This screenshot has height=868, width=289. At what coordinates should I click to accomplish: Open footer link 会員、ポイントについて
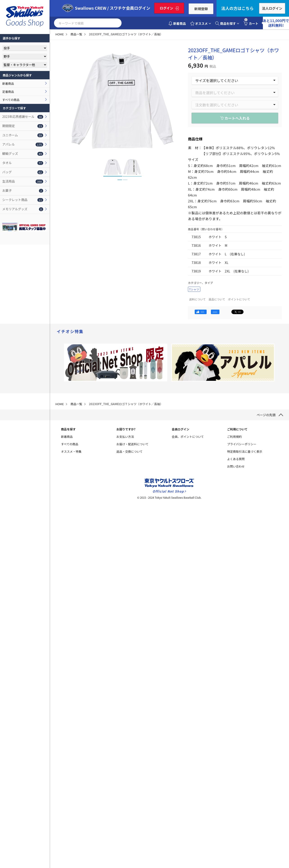188,437
